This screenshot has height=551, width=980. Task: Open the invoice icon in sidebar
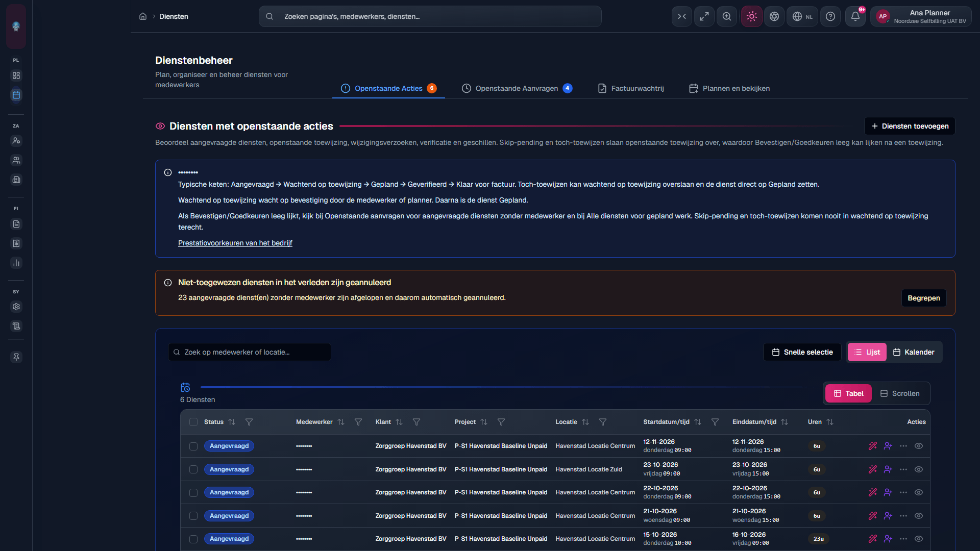coord(16,243)
